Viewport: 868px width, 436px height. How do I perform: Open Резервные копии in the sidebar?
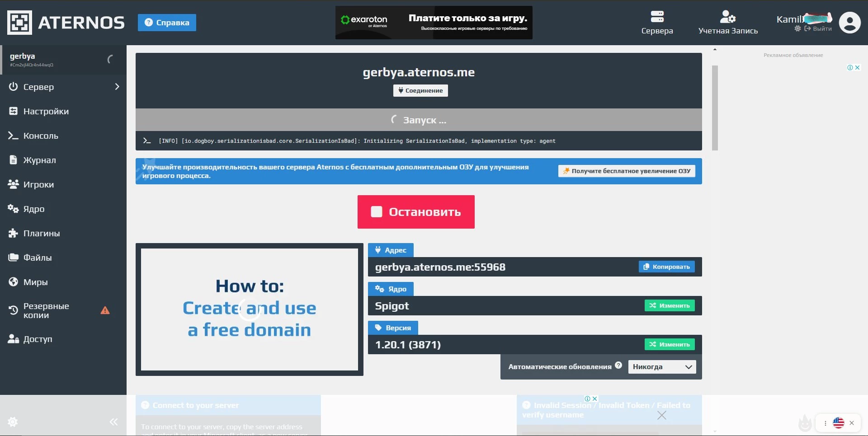coord(63,310)
